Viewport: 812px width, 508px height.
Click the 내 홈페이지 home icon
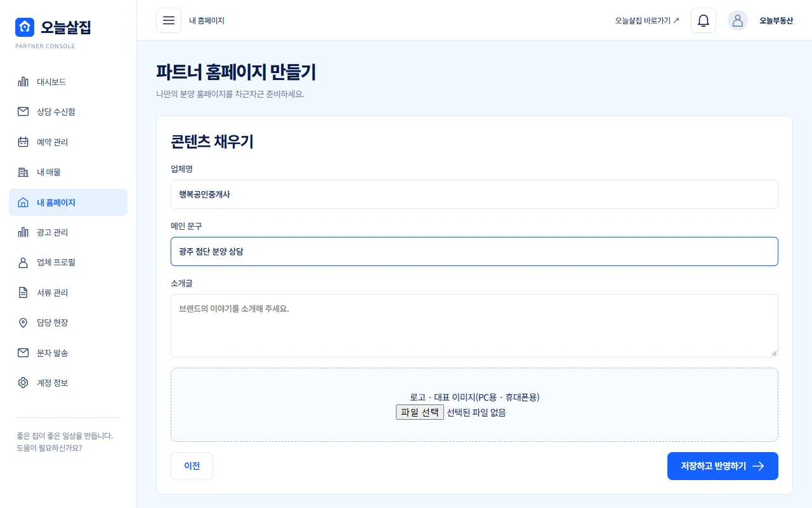[x=23, y=203]
